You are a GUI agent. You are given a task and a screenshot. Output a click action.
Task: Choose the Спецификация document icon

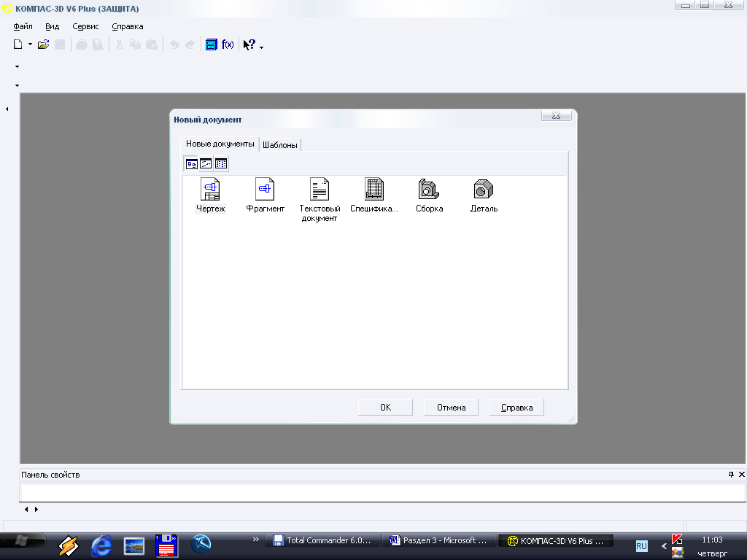[x=374, y=190]
